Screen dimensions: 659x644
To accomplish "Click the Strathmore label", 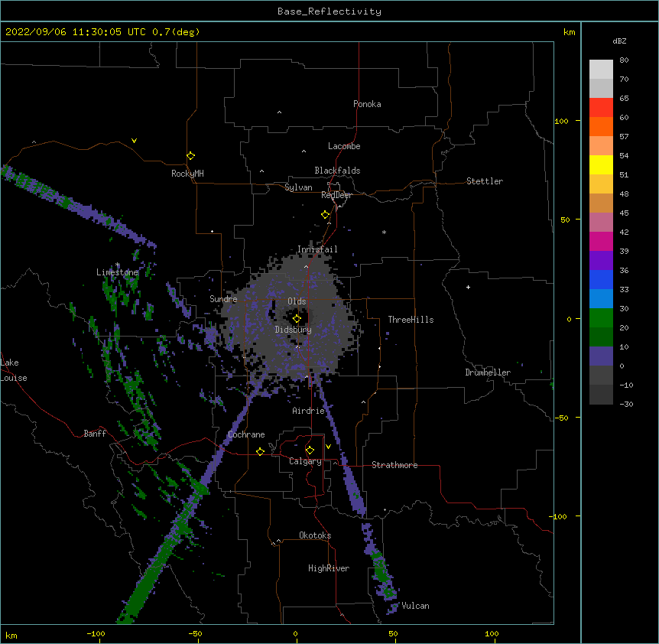I will point(394,465).
